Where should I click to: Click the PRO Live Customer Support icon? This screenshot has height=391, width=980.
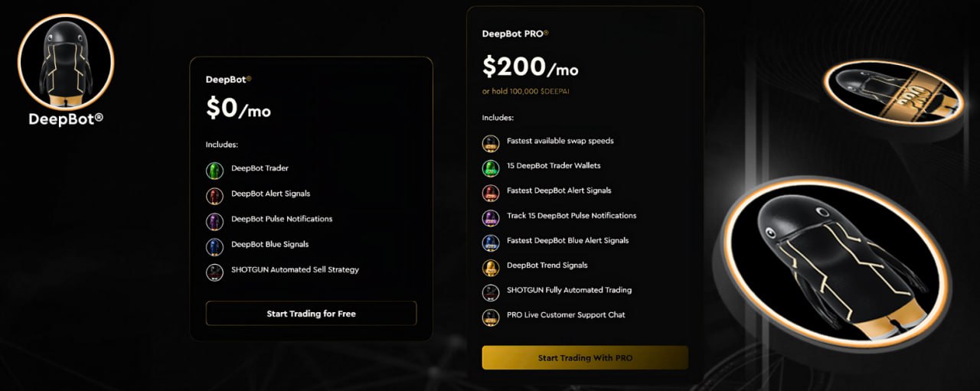(x=491, y=317)
